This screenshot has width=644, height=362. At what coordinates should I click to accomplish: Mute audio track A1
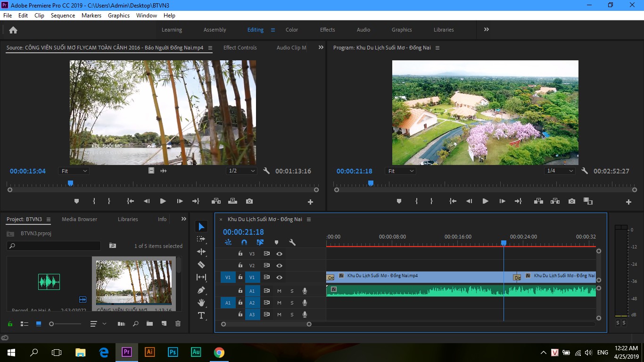[279, 291]
